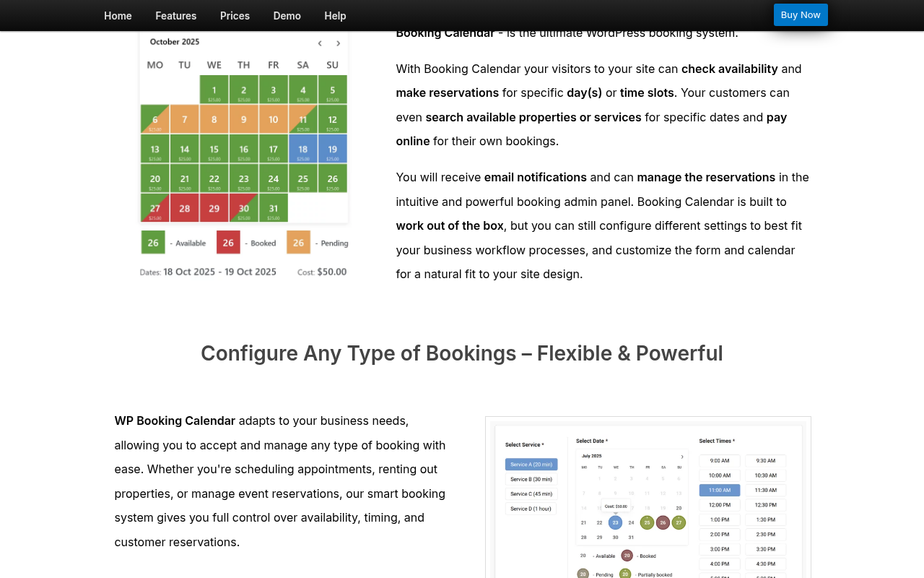Select the 9:30 AM time slot
924x578 pixels.
click(766, 460)
